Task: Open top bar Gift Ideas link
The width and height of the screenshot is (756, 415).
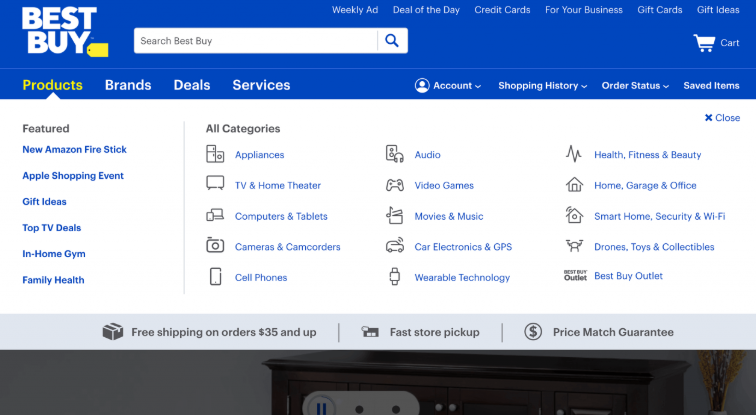Action: point(718,10)
